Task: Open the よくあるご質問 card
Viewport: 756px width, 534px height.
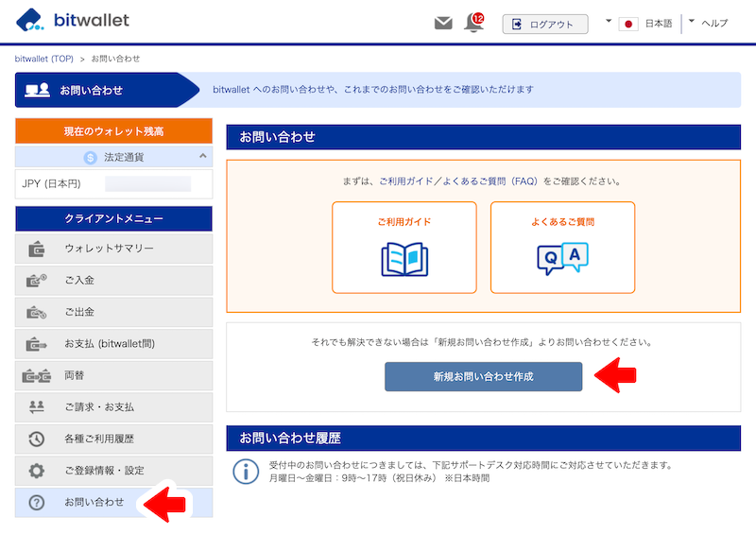Action: pos(562,248)
